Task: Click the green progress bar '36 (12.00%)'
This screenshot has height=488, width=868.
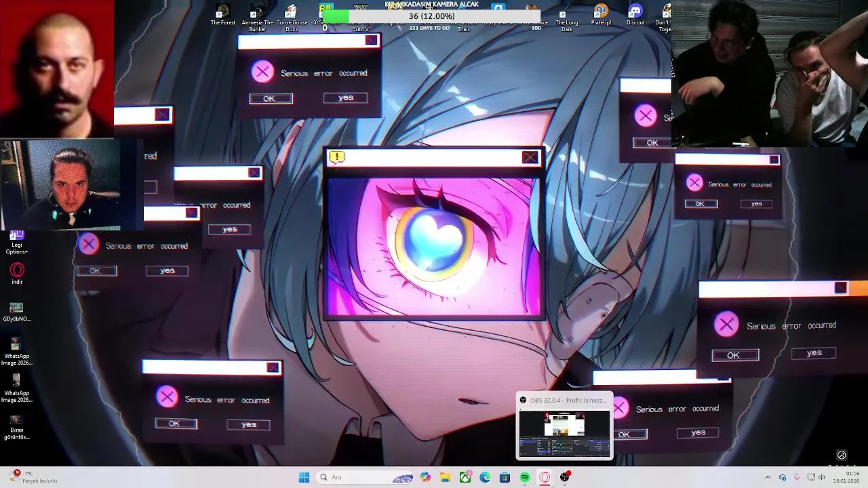Action: pos(431,16)
